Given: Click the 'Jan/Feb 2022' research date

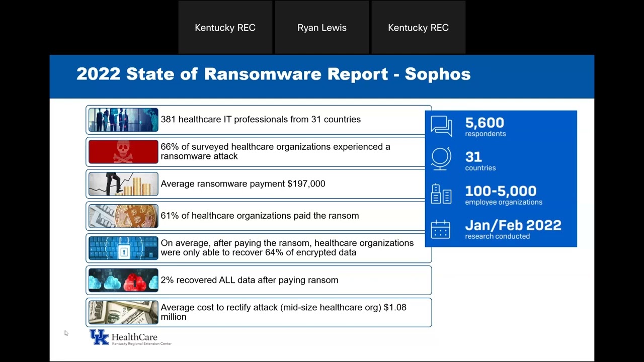Looking at the screenshot, I should pyautogui.click(x=513, y=225).
